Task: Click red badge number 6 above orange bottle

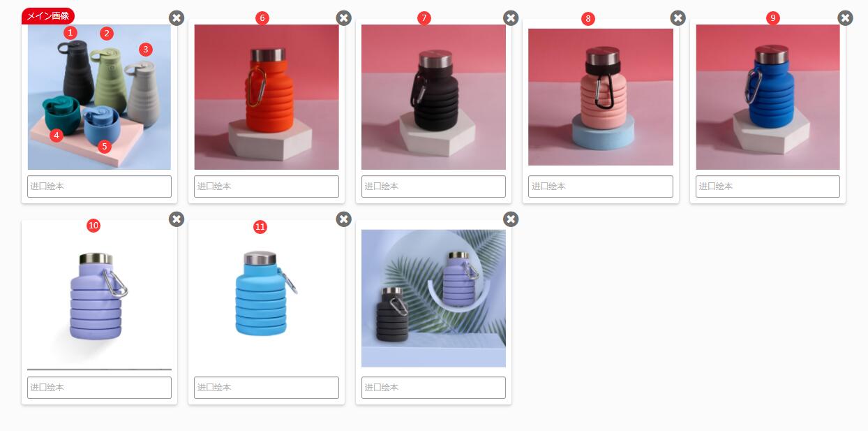Action: [x=262, y=18]
